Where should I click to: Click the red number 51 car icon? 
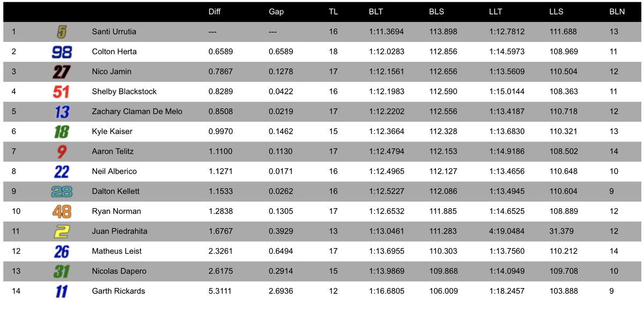coord(61,92)
